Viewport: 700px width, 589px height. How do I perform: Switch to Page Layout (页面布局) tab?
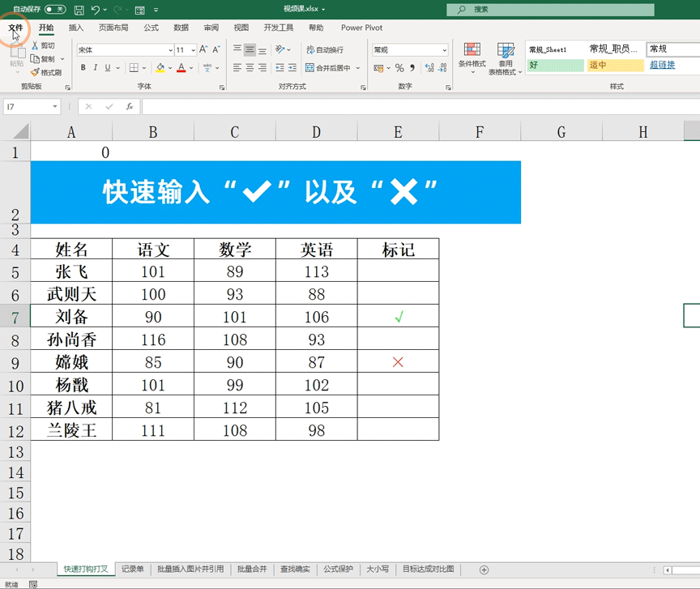pos(113,28)
